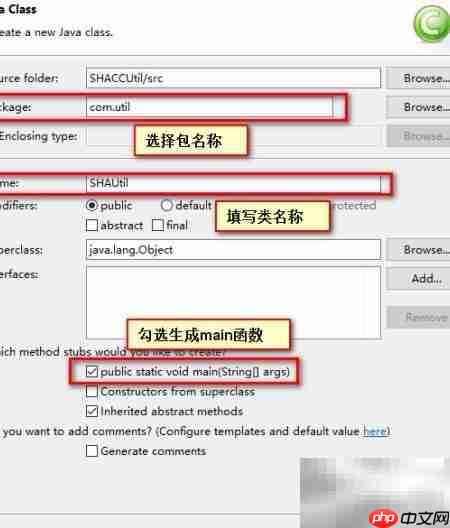Enable the final modifier checkbox
This screenshot has width=450, height=528.
(x=158, y=225)
